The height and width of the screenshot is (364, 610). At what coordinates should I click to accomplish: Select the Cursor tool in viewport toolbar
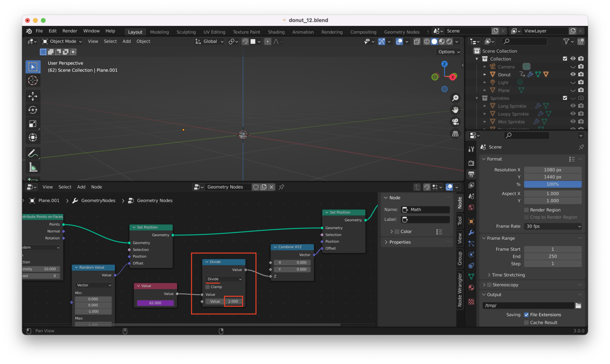(x=33, y=81)
